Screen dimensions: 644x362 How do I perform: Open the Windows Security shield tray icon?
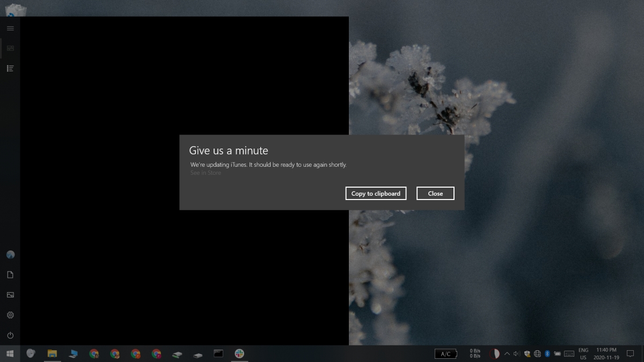coord(527,354)
